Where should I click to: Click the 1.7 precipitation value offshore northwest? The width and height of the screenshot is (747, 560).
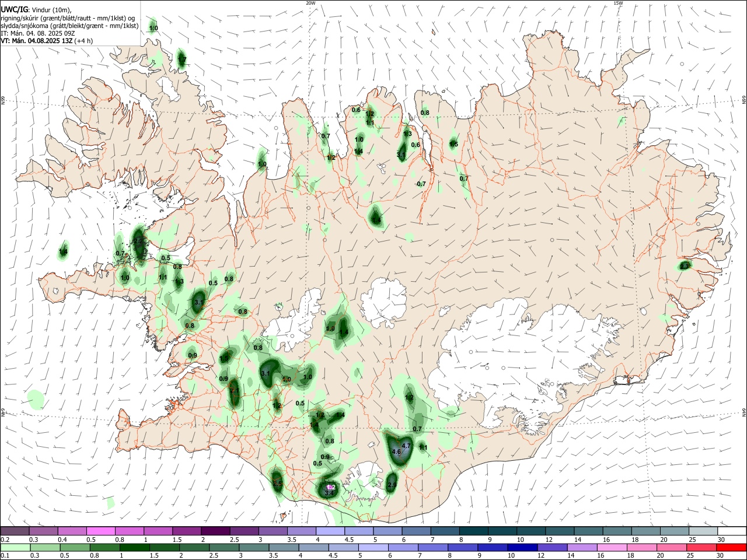coord(181,60)
